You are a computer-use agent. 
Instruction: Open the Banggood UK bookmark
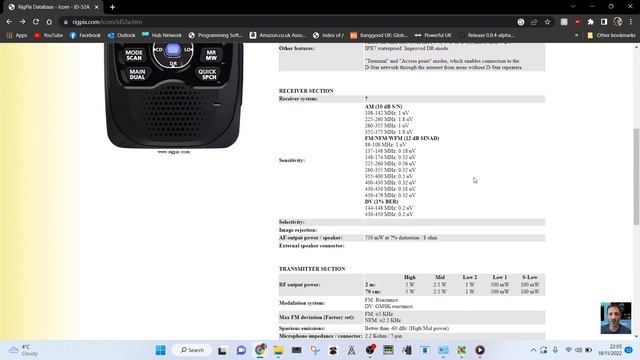pos(379,36)
